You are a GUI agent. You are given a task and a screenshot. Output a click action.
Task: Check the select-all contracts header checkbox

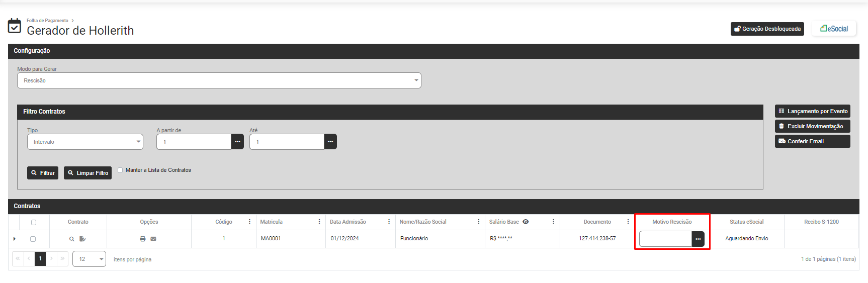(x=34, y=222)
